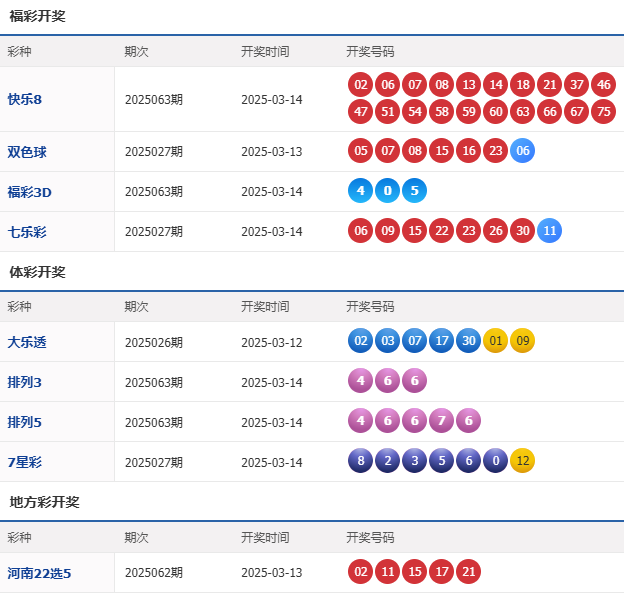Click red ball 09 in the 七乐彩 row

[x=388, y=230]
